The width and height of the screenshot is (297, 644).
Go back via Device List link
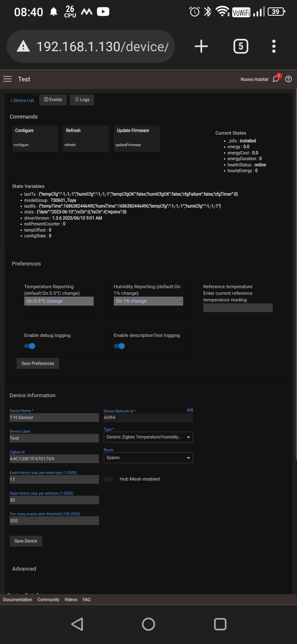pyautogui.click(x=22, y=100)
